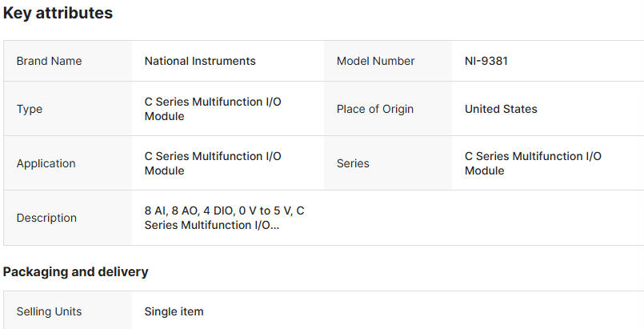The width and height of the screenshot is (644, 329).
Task: Click the '8 AI, 8 AO, 4 DIO' description line
Action: 224,211
